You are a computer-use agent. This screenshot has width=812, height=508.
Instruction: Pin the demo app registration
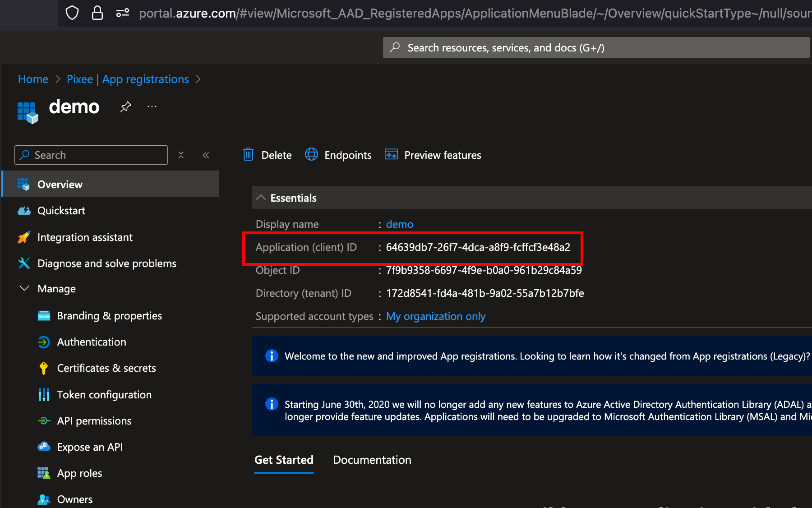[x=125, y=107]
